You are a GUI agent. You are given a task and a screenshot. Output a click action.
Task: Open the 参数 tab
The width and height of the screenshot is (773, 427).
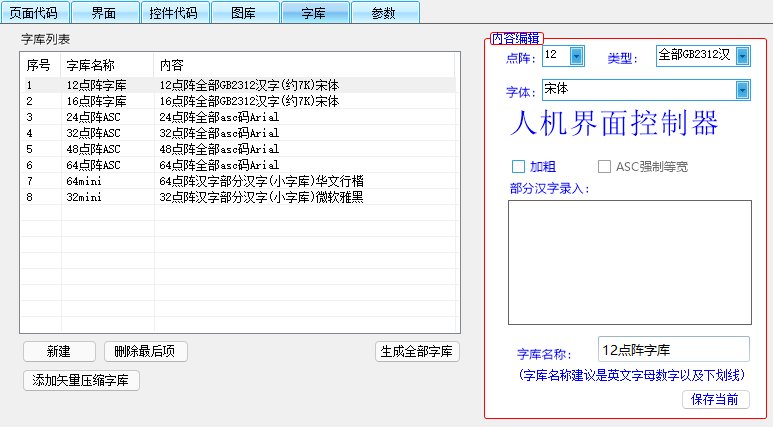tap(385, 12)
